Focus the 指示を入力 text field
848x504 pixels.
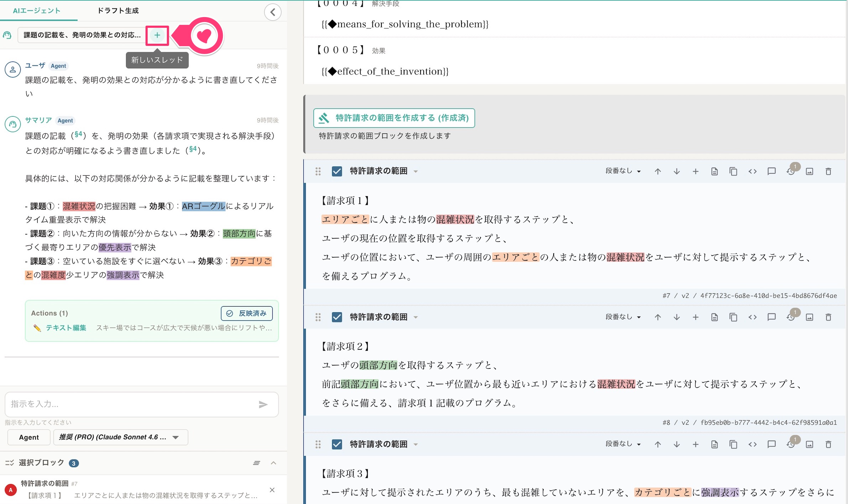click(132, 404)
